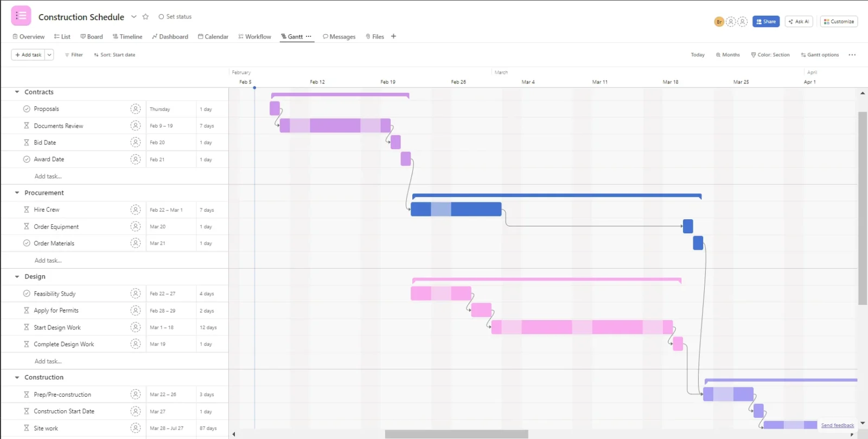Select the Start Design Work pink bar

coord(582,327)
